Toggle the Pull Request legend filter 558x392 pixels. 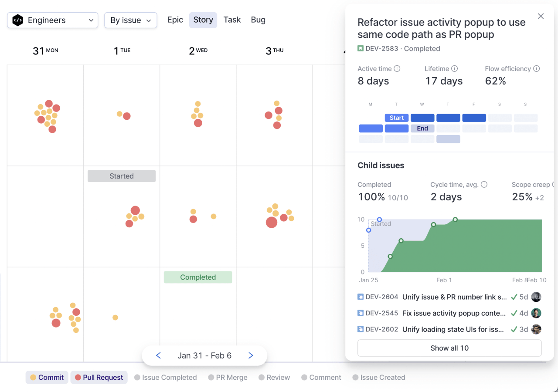tap(99, 378)
